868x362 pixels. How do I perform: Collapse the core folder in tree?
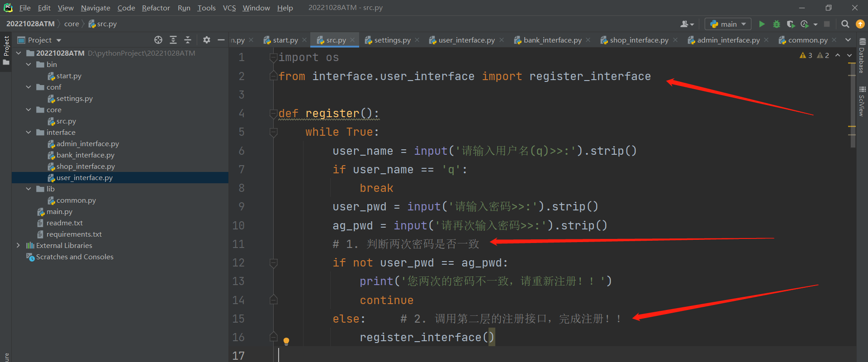[28, 110]
